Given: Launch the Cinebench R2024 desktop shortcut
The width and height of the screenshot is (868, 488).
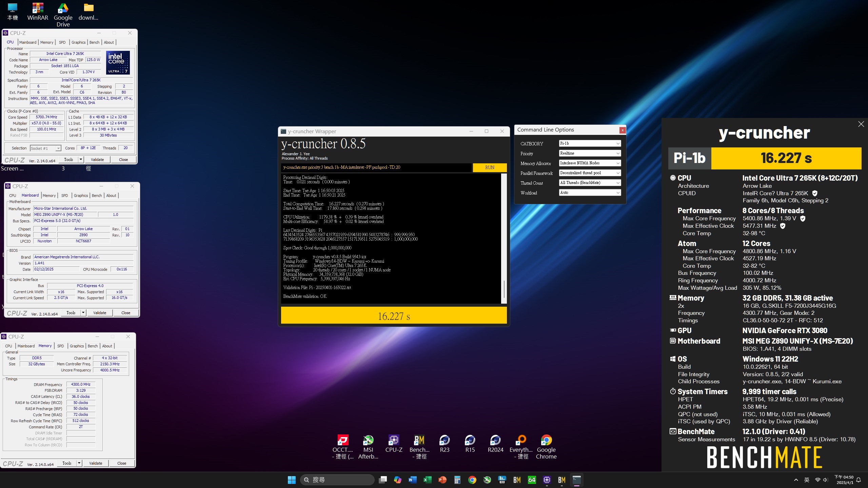Looking at the screenshot, I should click(x=495, y=443).
